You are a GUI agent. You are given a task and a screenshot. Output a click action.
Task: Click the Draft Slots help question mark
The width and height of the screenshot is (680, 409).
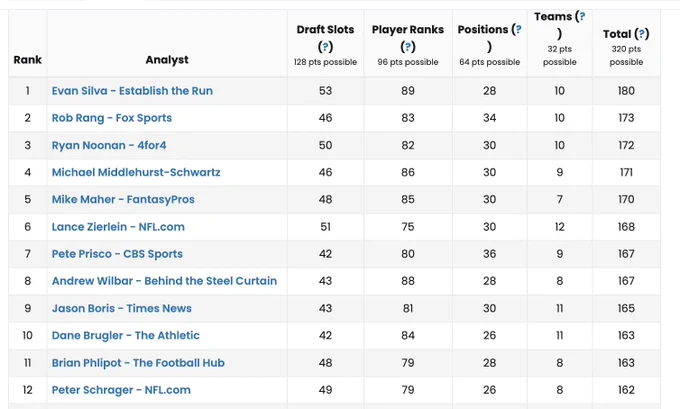[325, 46]
